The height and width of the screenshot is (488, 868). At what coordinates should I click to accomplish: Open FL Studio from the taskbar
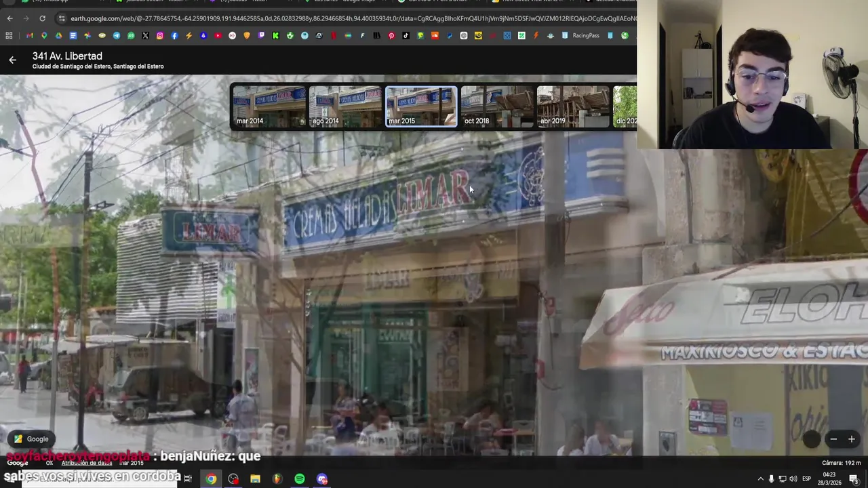pyautogui.click(x=277, y=479)
